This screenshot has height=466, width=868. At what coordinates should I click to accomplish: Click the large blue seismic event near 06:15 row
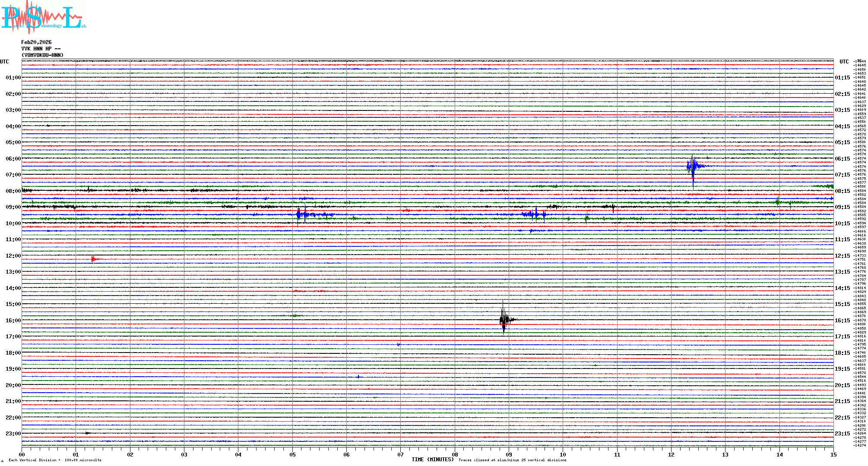click(693, 167)
